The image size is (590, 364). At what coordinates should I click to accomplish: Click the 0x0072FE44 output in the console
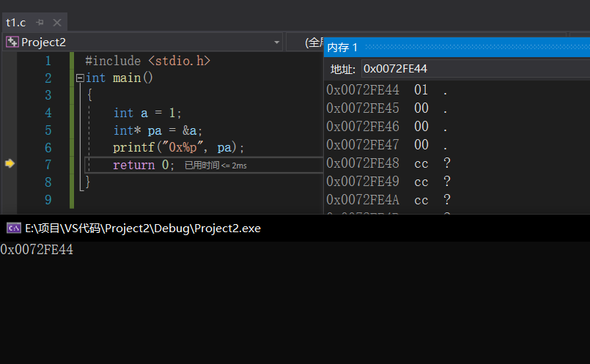click(x=37, y=250)
